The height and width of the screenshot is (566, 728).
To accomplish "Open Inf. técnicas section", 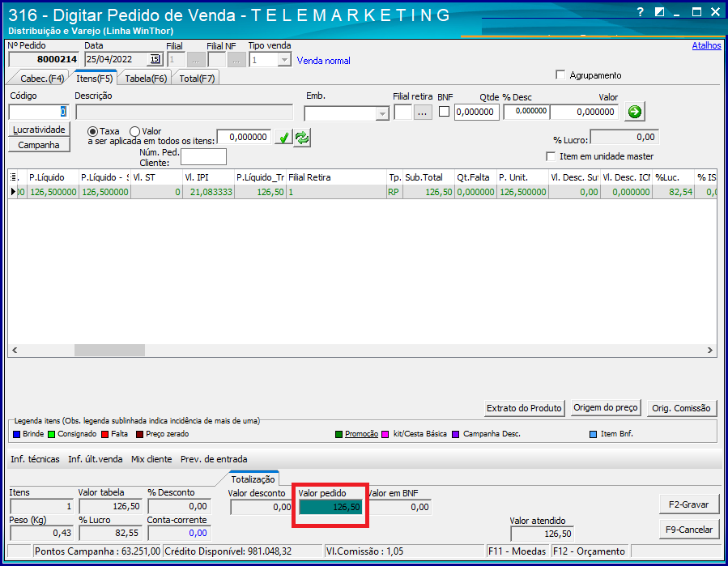I will 36,459.
